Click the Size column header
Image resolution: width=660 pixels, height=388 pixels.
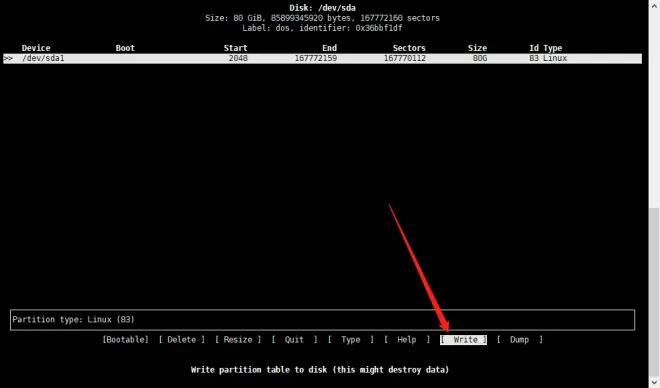point(477,48)
